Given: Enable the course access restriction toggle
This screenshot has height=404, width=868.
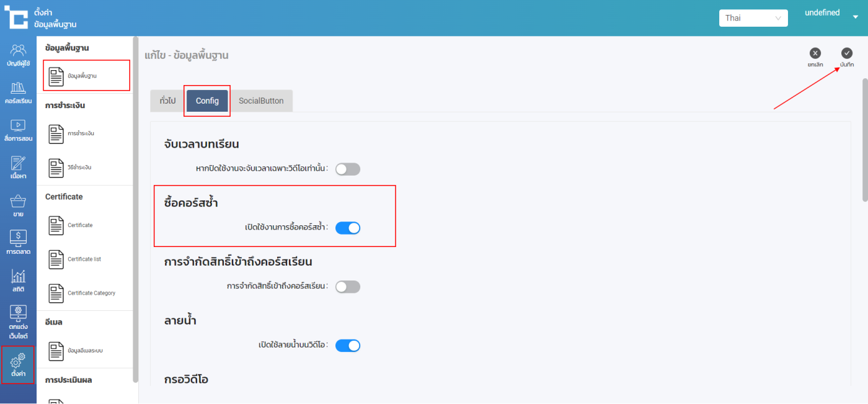Looking at the screenshot, I should click(347, 287).
